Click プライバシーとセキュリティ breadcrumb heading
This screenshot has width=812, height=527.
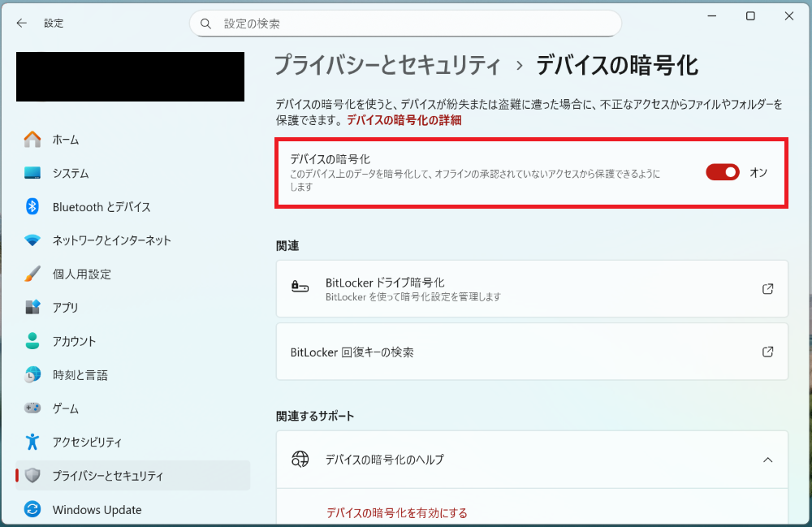click(387, 65)
